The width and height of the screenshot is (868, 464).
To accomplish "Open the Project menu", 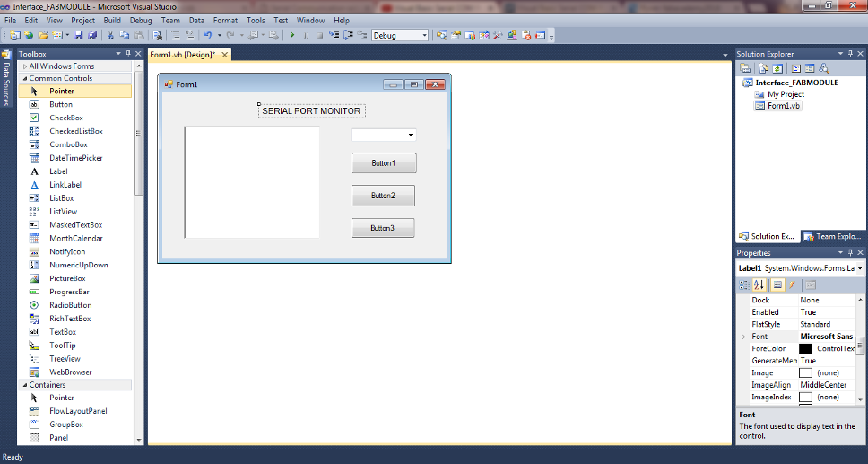I will coord(83,20).
